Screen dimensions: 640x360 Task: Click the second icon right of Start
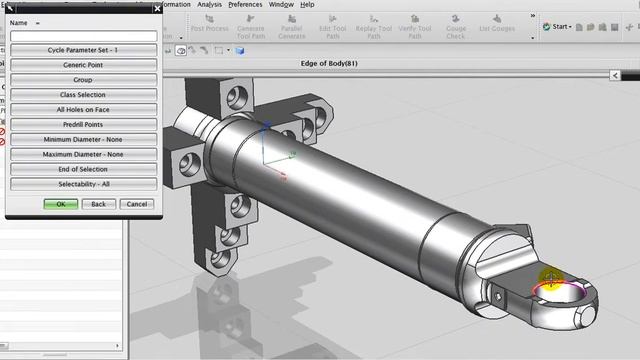[590, 27]
